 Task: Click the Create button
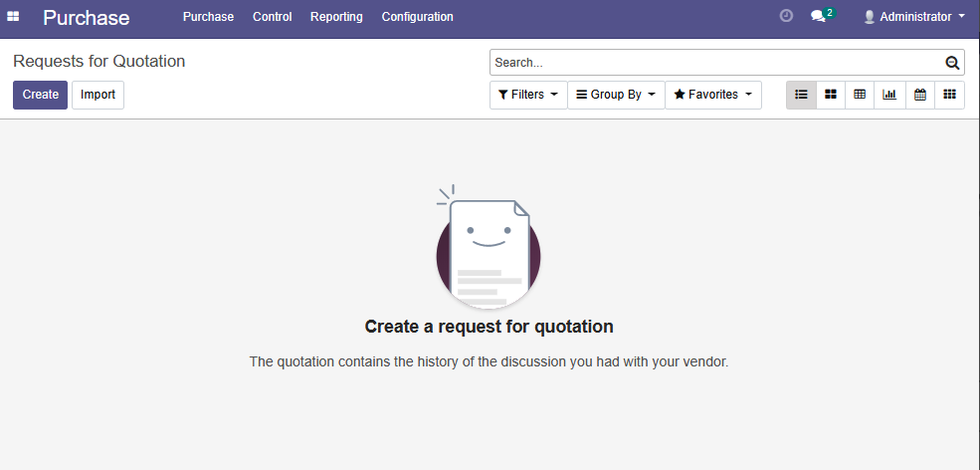tap(40, 96)
